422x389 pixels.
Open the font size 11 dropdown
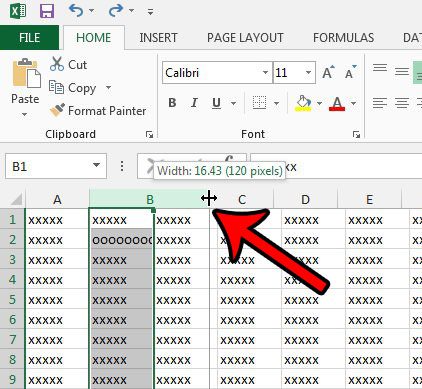(309, 73)
